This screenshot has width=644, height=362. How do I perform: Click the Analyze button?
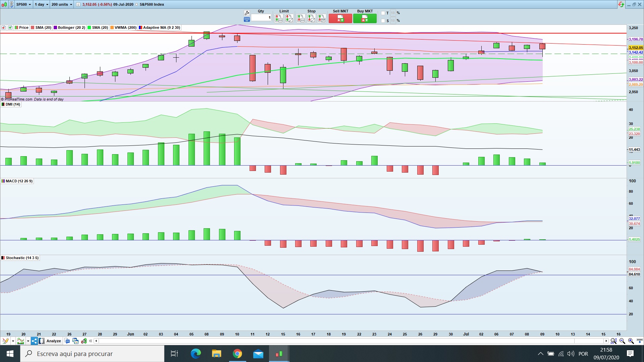pos(54,341)
